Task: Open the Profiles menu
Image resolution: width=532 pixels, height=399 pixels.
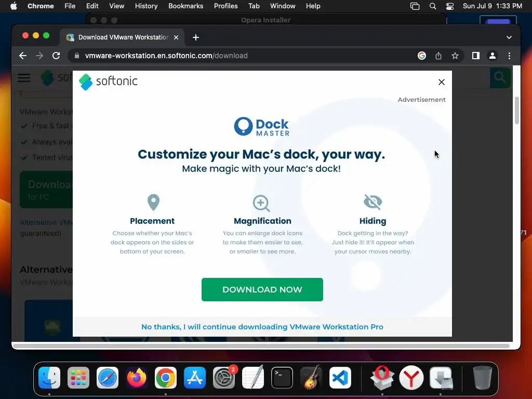Action: click(x=225, y=6)
